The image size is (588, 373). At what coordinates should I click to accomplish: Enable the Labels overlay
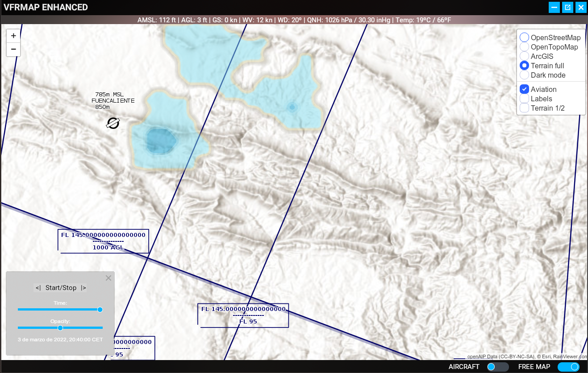coord(525,99)
